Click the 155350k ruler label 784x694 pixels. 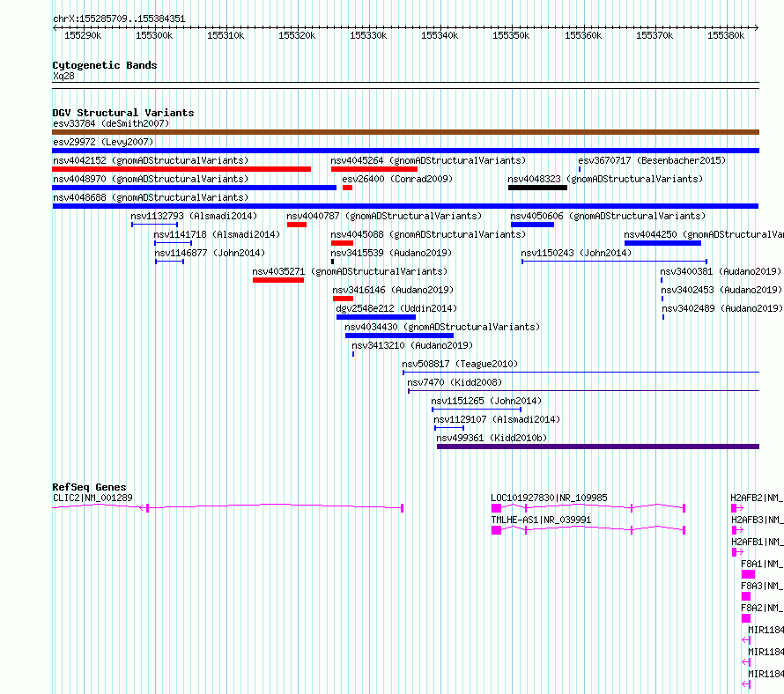511,35
